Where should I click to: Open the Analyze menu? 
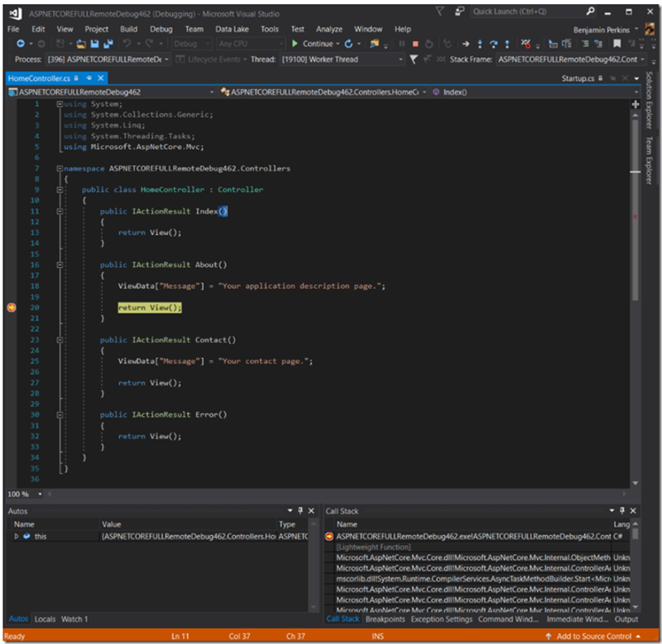(x=329, y=29)
